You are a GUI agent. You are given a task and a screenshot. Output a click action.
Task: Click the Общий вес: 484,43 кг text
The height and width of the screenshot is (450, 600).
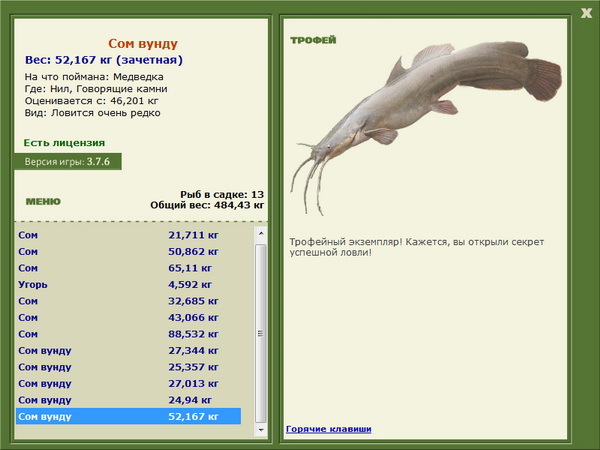click(207, 205)
